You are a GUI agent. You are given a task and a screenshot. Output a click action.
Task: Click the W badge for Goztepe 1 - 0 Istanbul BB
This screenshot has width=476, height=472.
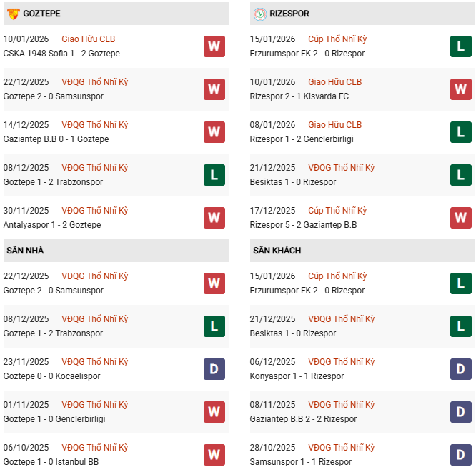(214, 455)
